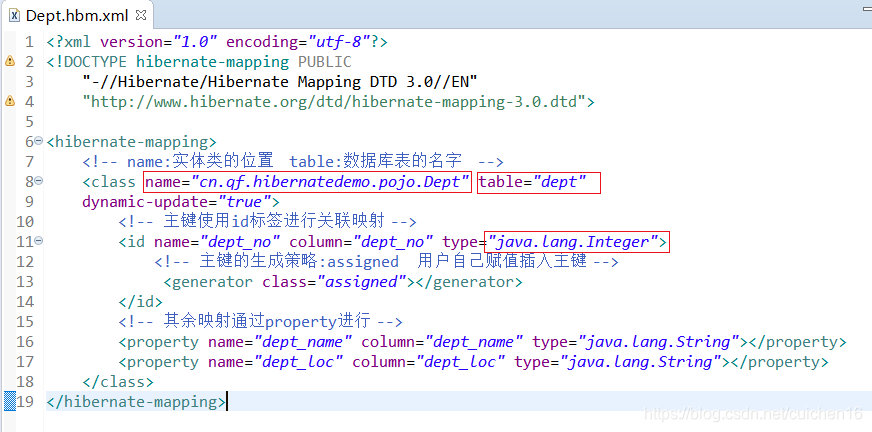Click the quick diff marker beside line 19
872x432 pixels.
click(x=10, y=400)
